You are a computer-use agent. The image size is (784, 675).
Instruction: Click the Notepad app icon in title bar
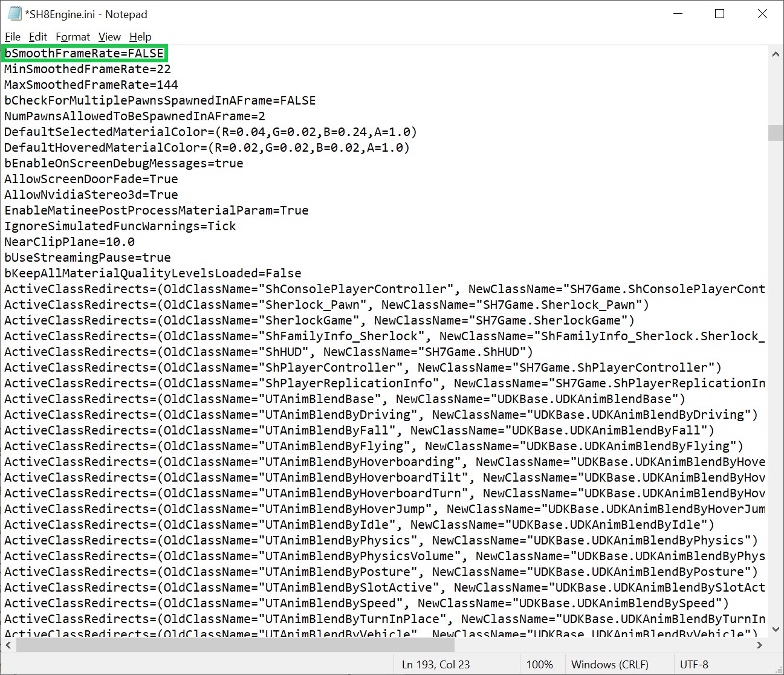coord(15,13)
